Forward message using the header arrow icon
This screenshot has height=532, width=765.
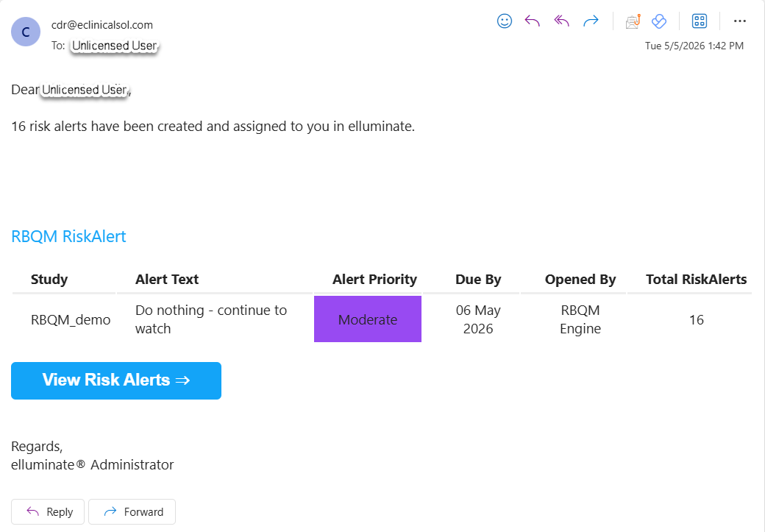pos(591,21)
